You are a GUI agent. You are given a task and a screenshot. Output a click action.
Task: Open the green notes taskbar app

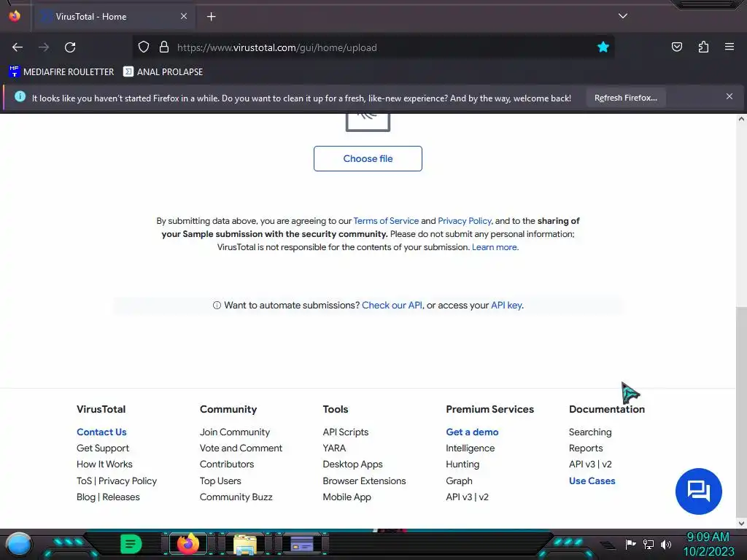[131, 544]
